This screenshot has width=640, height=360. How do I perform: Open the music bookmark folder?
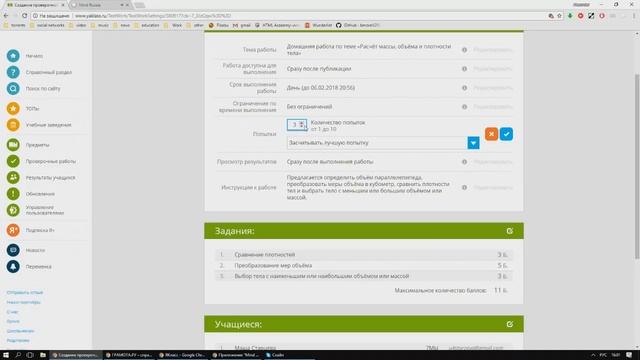[x=99, y=25]
